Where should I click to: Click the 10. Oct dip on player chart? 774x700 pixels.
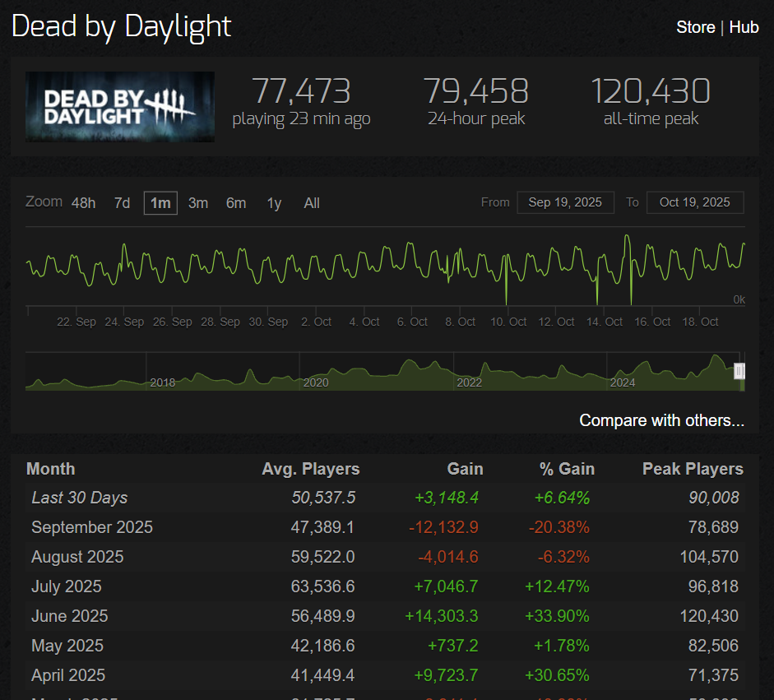point(506,292)
